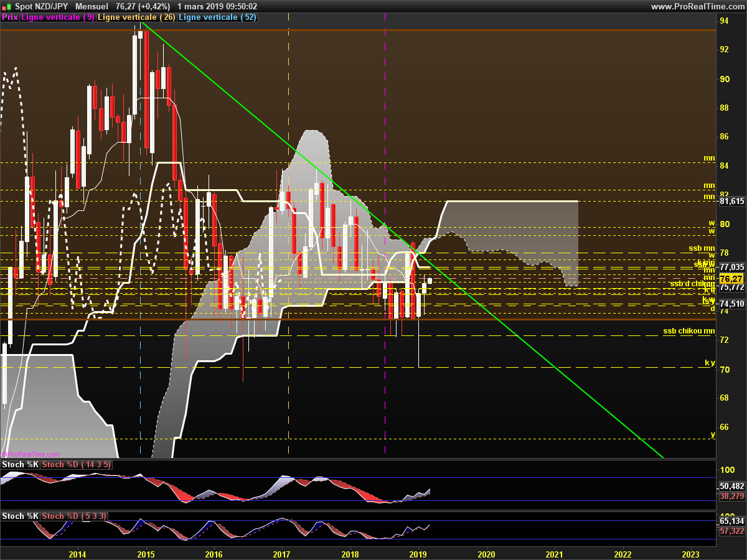
Task: Click Stoch %K label in the 5 3 3 panel
Action: (x=21, y=516)
